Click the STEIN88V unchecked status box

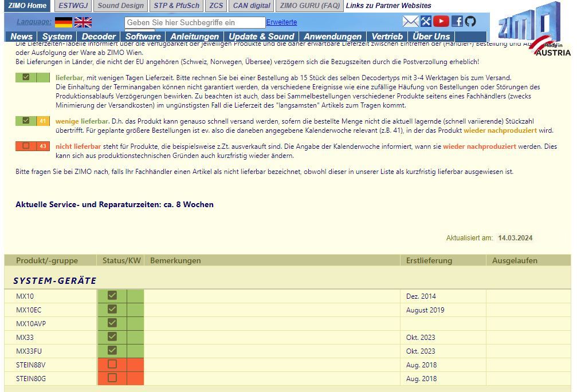(112, 364)
